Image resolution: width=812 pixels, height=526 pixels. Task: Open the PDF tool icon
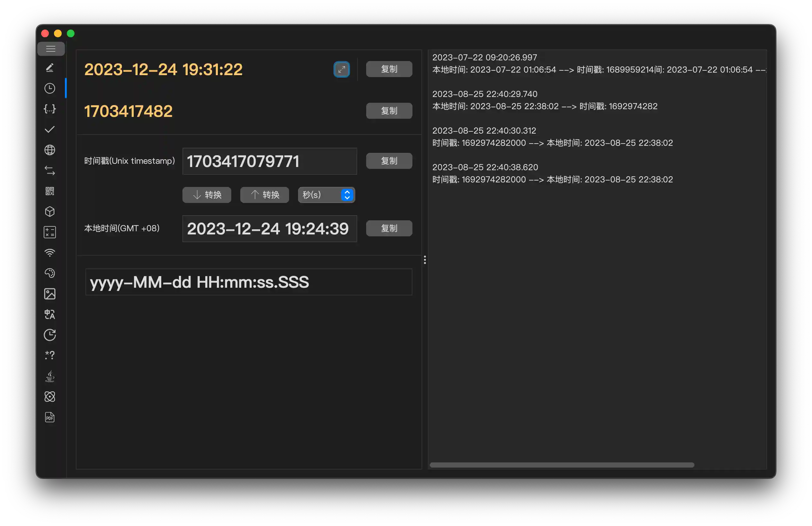(x=50, y=417)
